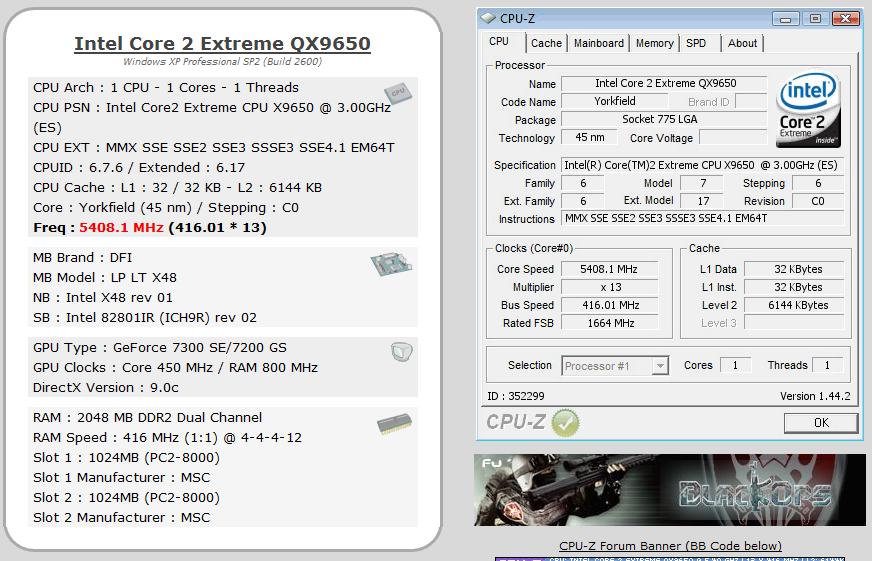Click the Package Socket 775 LGA field
The height and width of the screenshot is (561, 872).
pyautogui.click(x=665, y=120)
